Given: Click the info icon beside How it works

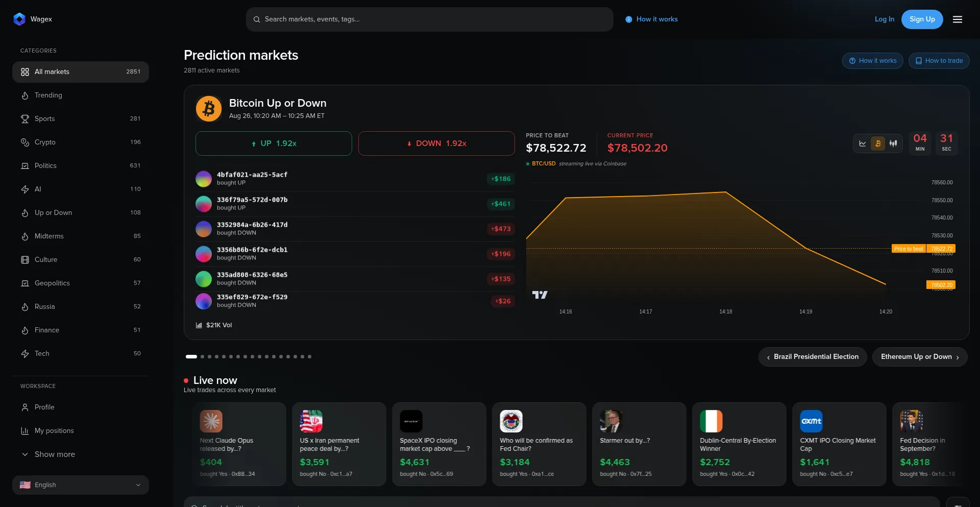Looking at the screenshot, I should [x=629, y=19].
